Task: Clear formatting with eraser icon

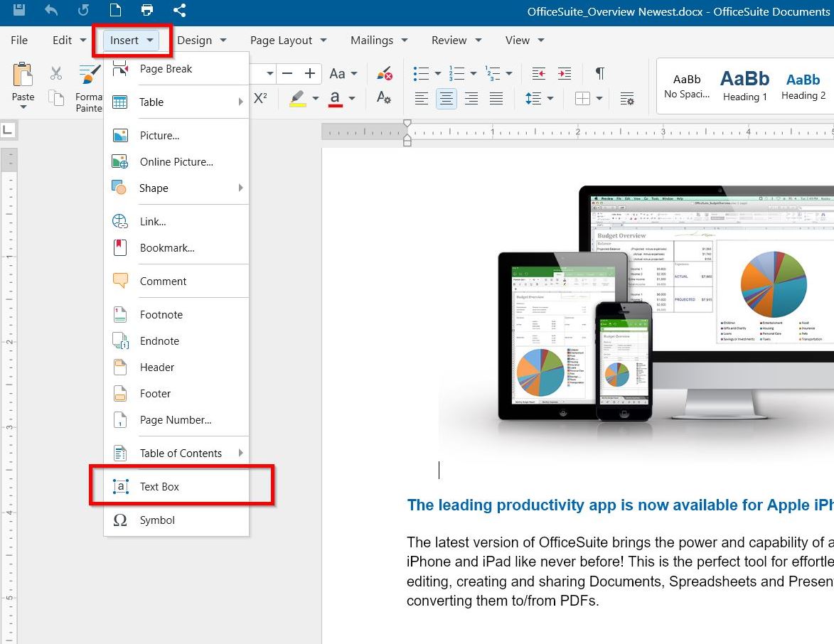Action: pyautogui.click(x=384, y=73)
